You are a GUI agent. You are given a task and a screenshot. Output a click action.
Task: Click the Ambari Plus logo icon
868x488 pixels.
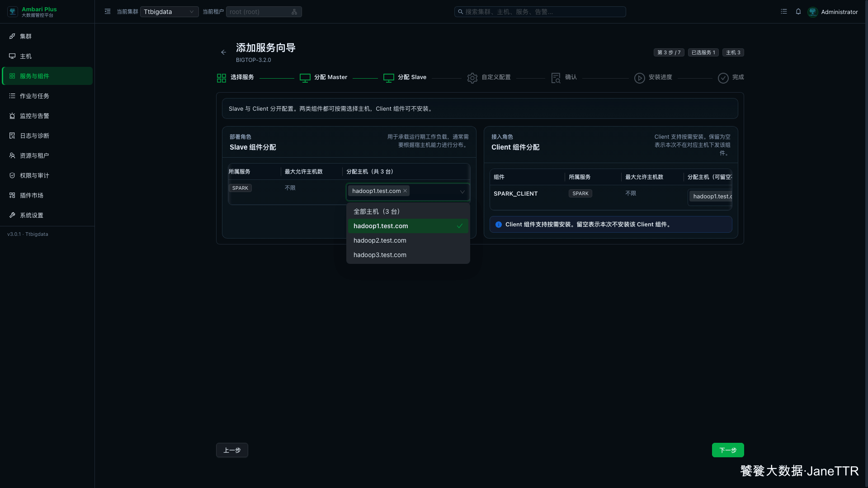click(13, 12)
